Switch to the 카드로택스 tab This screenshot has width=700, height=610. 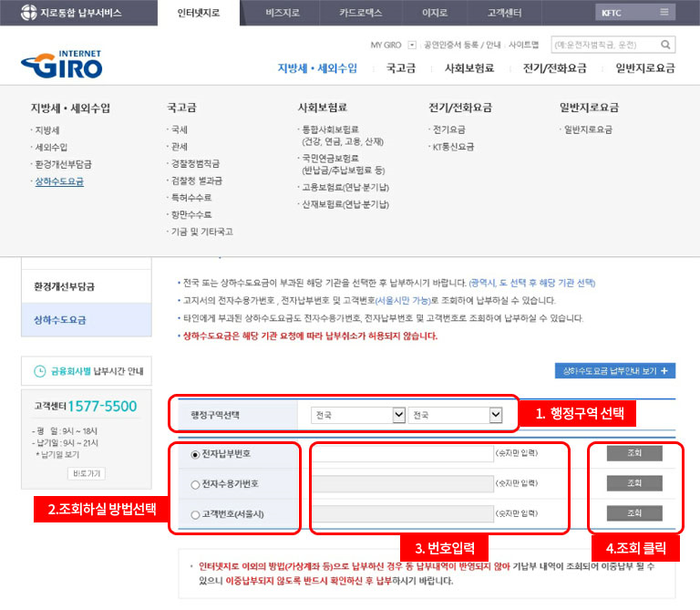(x=361, y=13)
